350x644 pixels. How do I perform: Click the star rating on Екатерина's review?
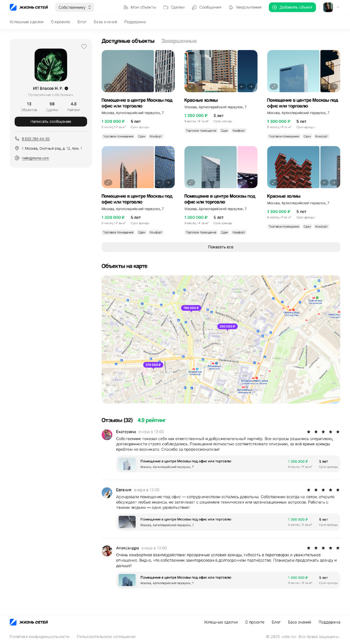pos(323,432)
